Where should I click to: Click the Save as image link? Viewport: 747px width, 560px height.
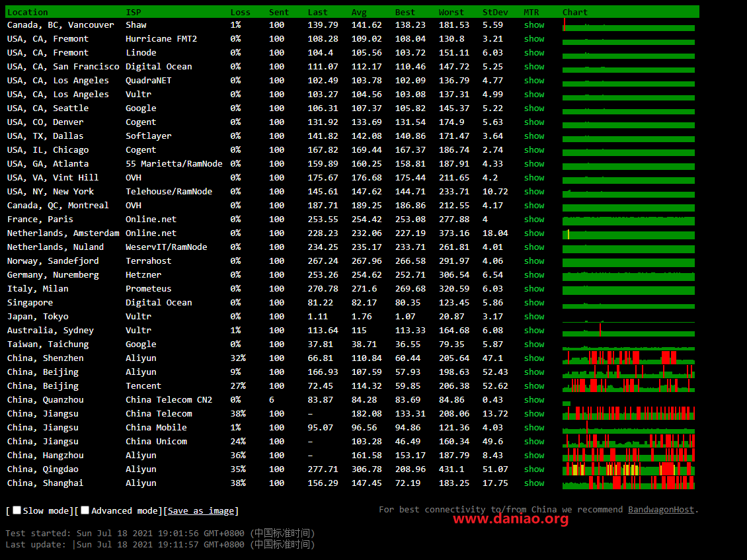tap(201, 511)
